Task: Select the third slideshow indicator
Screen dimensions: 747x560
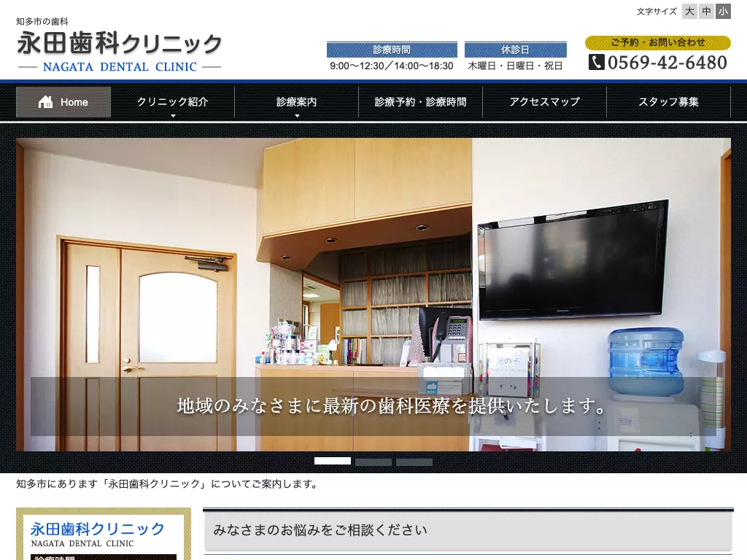Action: (414, 462)
